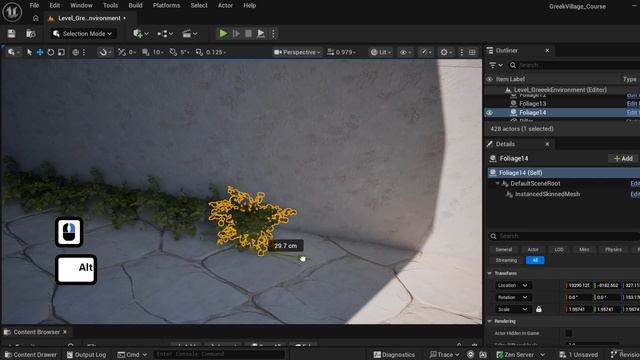The image size is (640, 360).
Task: Choose the Select objects arrow tool
Action: 29,52
